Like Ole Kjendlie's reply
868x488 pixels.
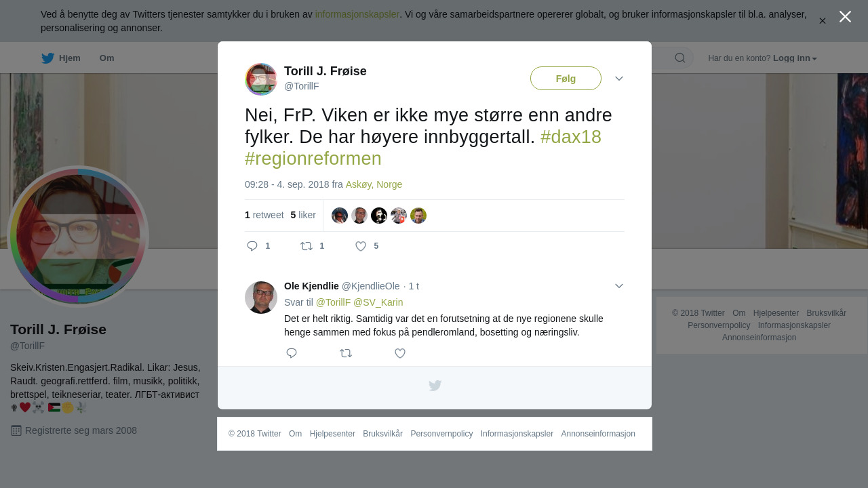(400, 353)
